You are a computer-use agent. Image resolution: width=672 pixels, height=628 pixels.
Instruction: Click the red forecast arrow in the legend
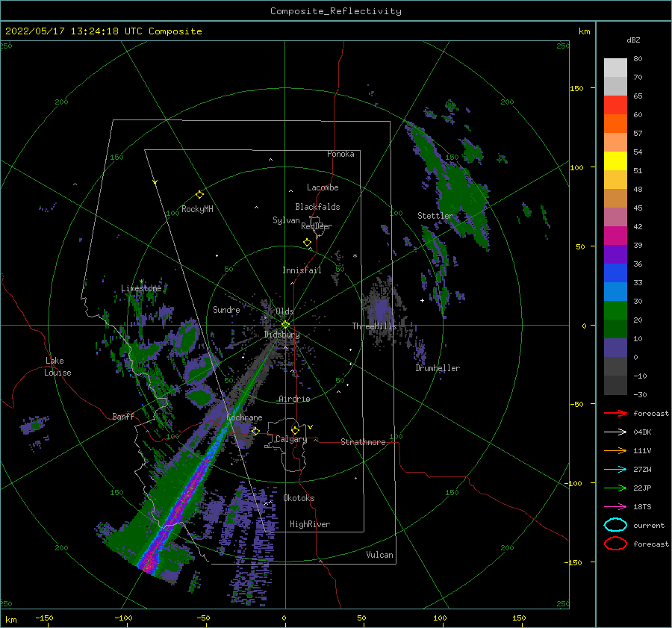click(x=615, y=413)
